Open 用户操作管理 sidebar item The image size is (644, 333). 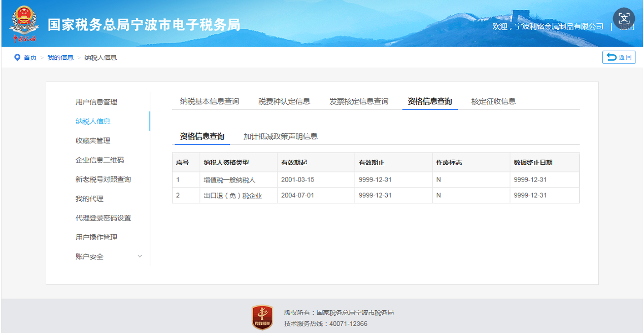pyautogui.click(x=96, y=237)
